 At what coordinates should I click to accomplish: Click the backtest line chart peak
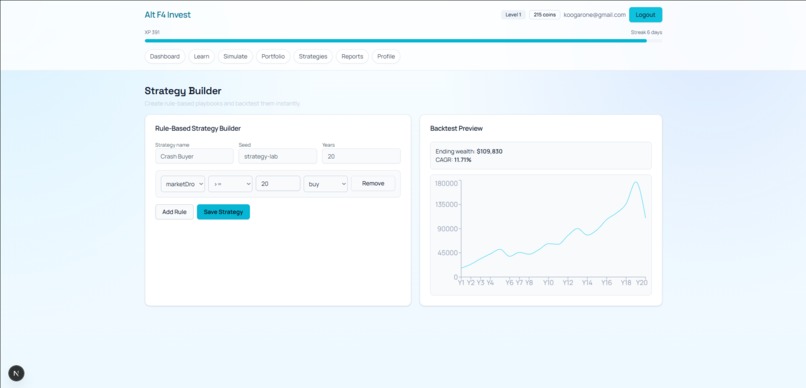(x=636, y=182)
